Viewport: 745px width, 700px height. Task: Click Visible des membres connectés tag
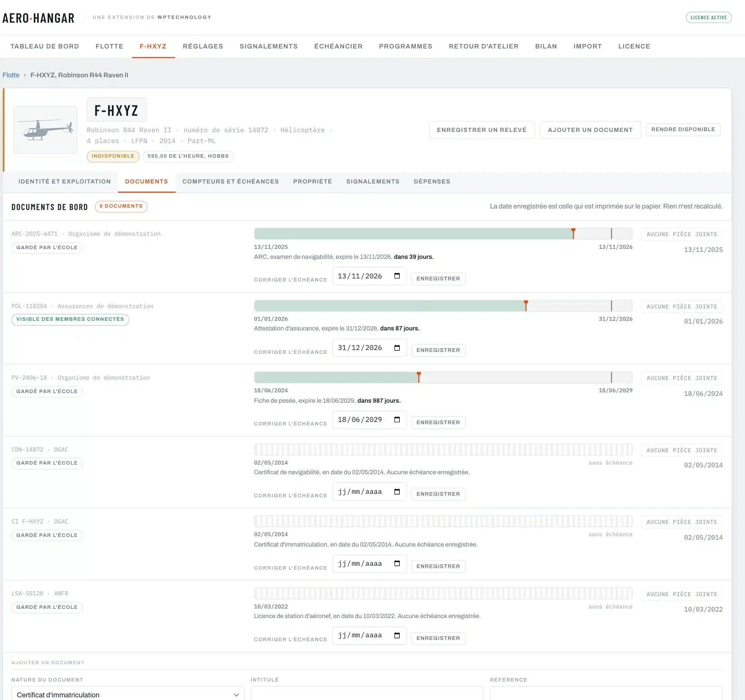(70, 319)
